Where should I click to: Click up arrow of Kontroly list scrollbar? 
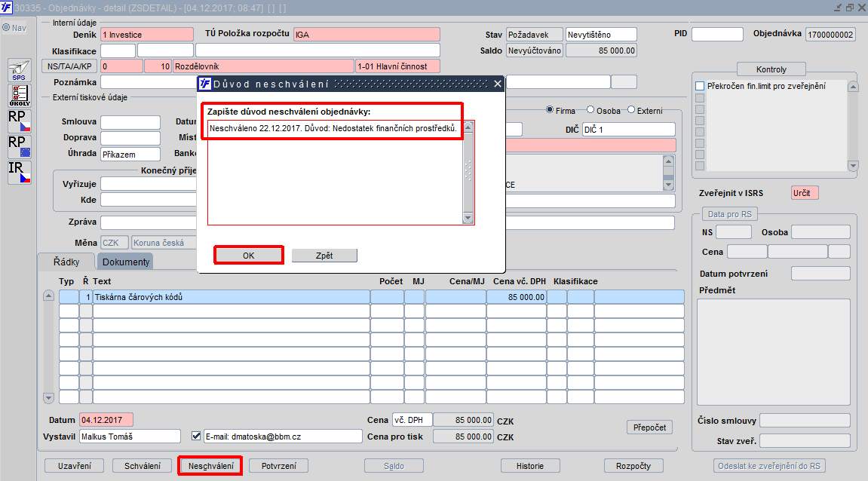coord(853,87)
